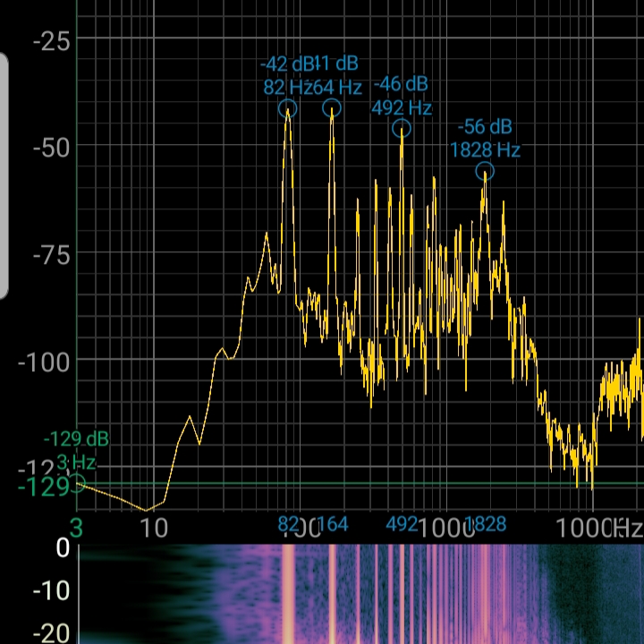The width and height of the screenshot is (644, 644).
Task: Tap the '-46 dB 492 Hz' peak label
Action: pyautogui.click(x=402, y=96)
